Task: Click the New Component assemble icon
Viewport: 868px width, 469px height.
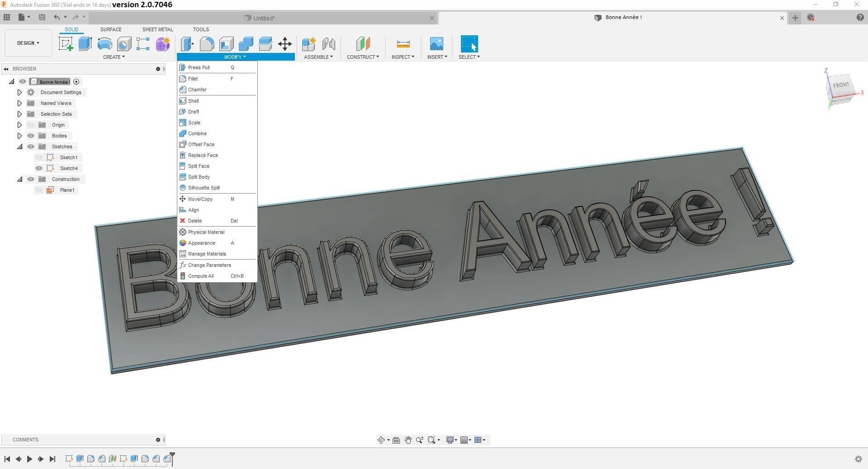Action: point(309,44)
